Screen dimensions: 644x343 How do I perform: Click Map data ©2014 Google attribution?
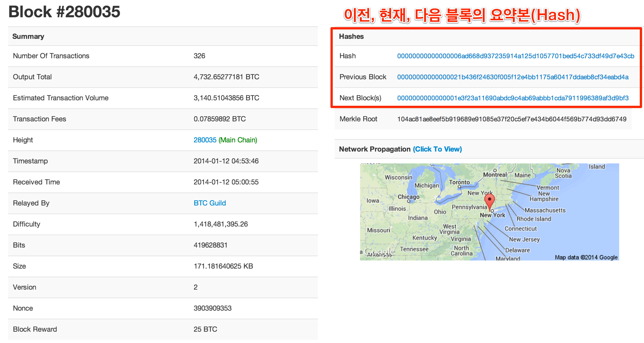[x=586, y=257]
